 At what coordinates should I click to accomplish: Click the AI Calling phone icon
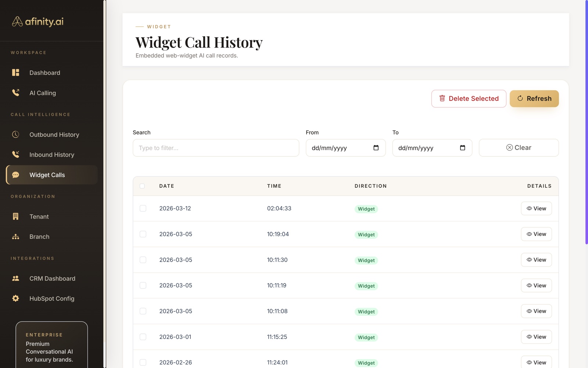[15, 93]
